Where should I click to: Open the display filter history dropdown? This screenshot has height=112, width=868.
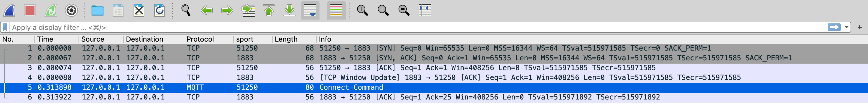point(846,27)
